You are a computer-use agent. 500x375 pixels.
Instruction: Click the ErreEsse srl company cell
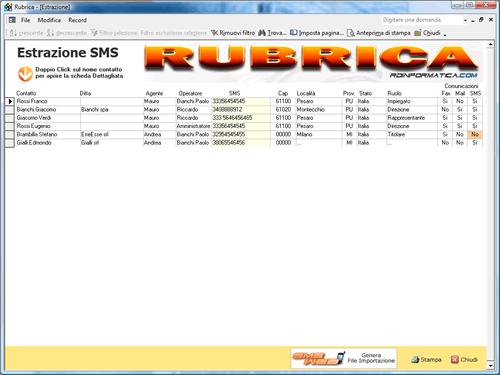point(111,134)
